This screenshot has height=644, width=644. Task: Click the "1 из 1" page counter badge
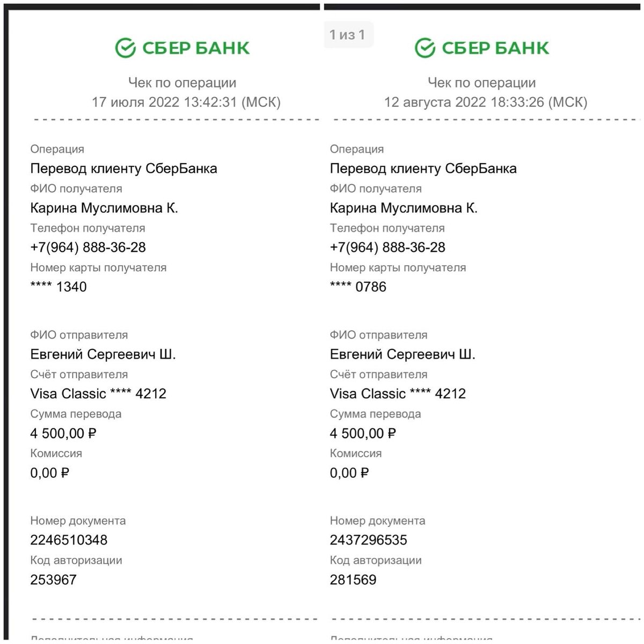coord(348,35)
